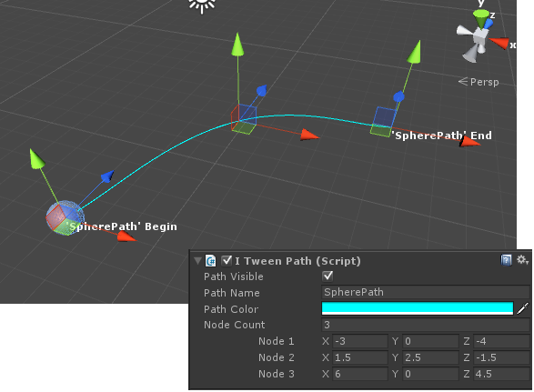Grab end node blue Z axis handle
534x392 pixels.
tap(398, 97)
